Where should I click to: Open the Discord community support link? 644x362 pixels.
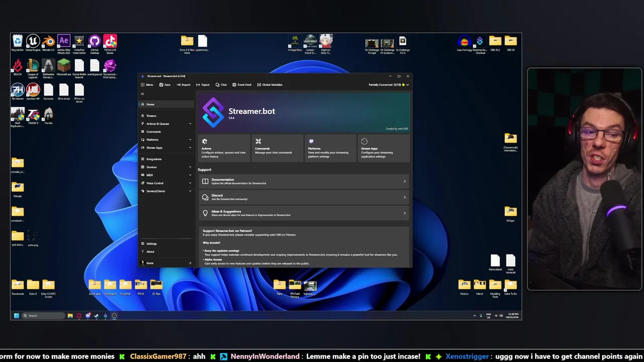(304, 197)
